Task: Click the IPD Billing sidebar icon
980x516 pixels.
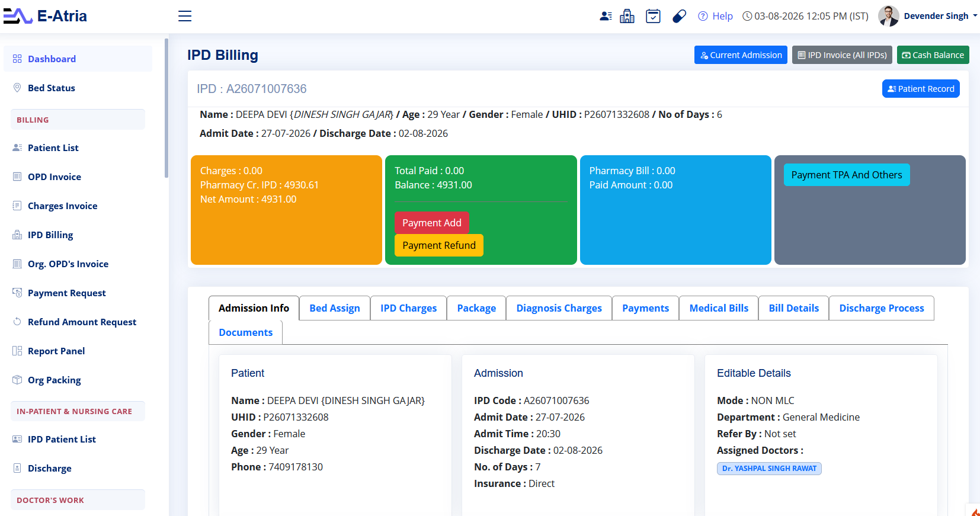Action: [17, 235]
